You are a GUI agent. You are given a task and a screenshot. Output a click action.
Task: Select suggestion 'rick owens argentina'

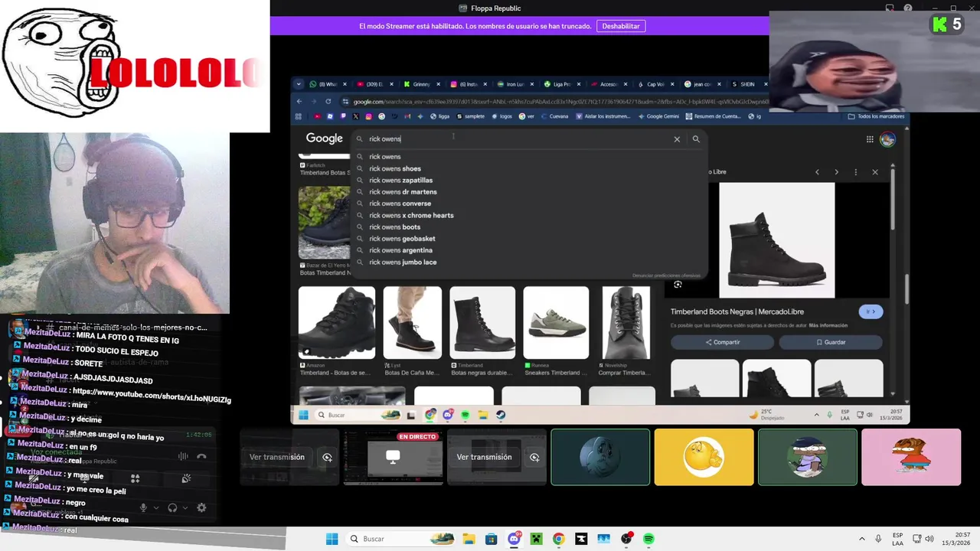(x=400, y=250)
